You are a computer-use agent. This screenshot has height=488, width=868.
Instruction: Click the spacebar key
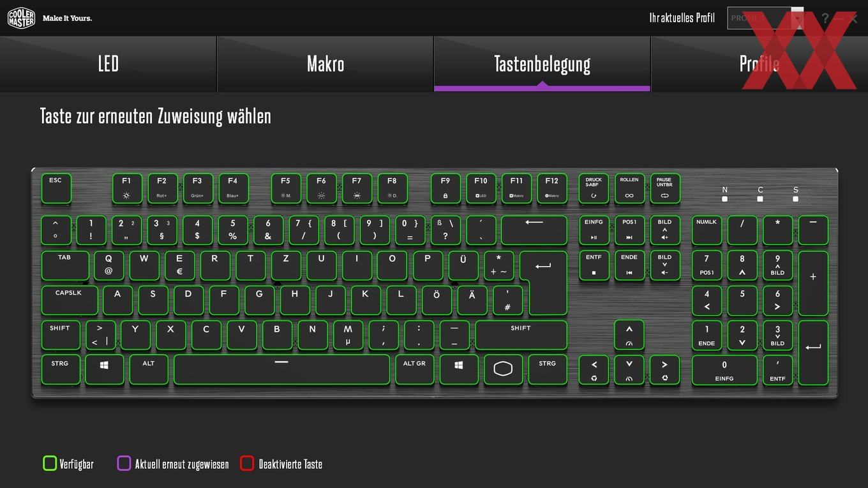tap(281, 369)
